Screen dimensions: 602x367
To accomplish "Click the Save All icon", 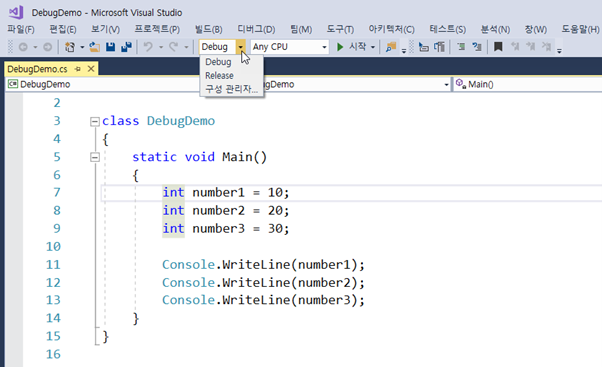I will tap(126, 47).
